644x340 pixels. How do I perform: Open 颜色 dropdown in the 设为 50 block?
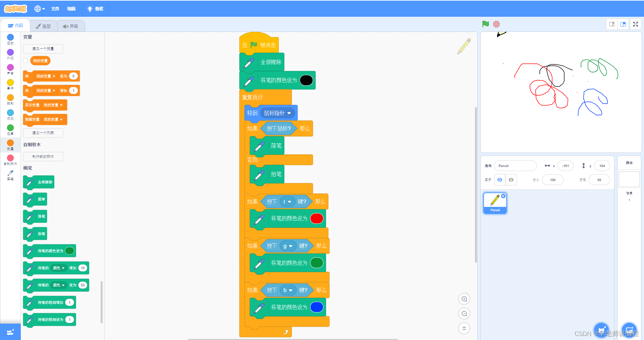[59, 285]
